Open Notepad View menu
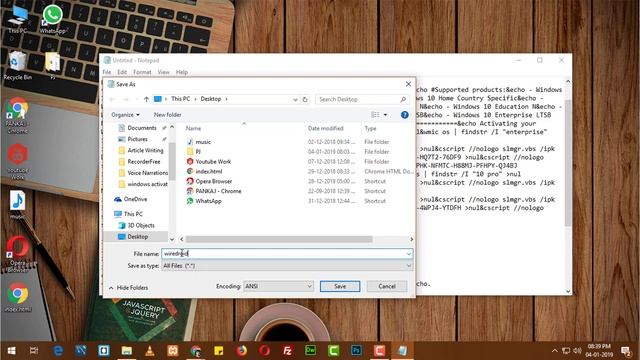 [163, 72]
